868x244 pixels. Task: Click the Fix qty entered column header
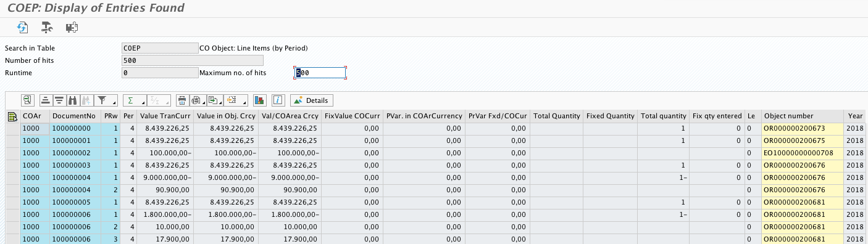(x=717, y=116)
